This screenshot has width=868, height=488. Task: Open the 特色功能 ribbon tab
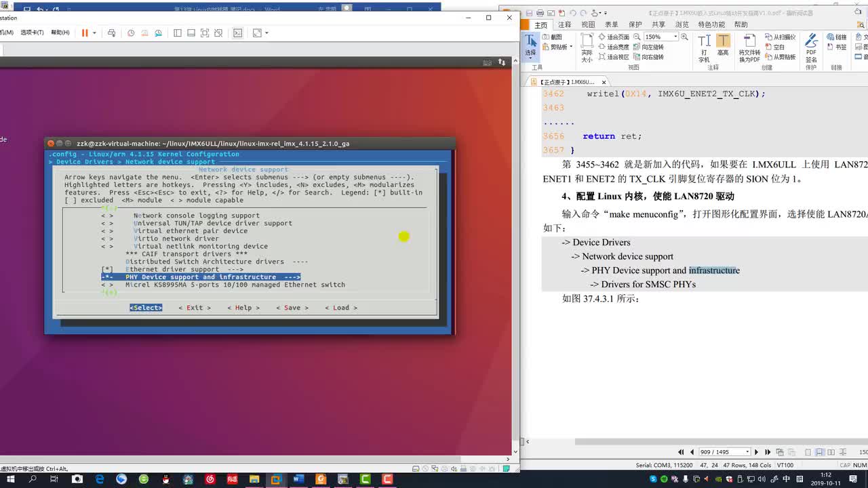point(711,25)
